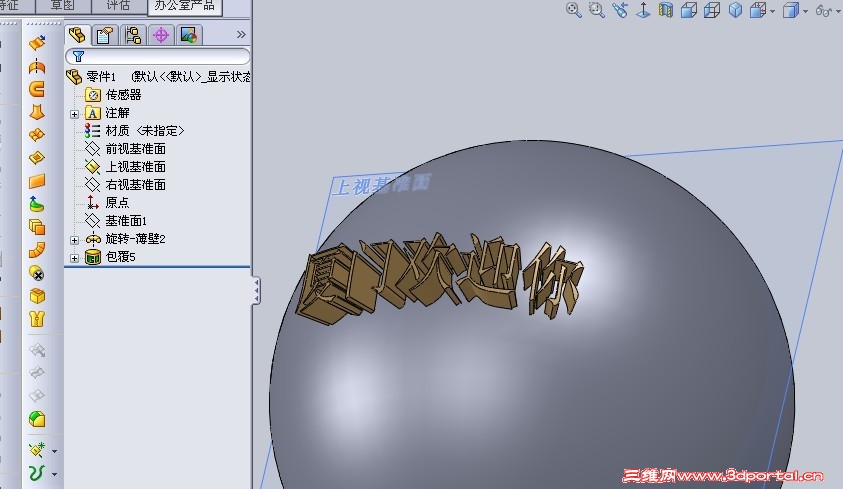Open the DimXpertManager crosshair tab
The height and width of the screenshot is (489, 843).
[x=161, y=35]
